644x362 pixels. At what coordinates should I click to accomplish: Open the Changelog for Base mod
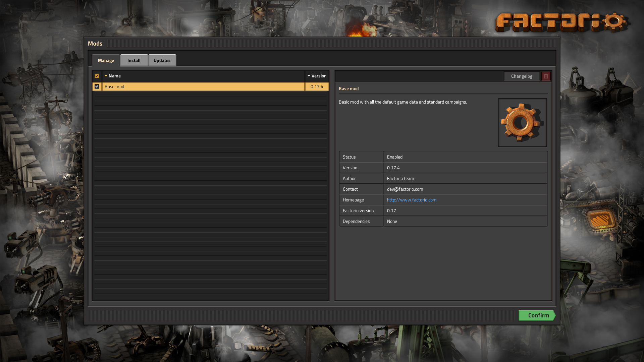click(522, 76)
